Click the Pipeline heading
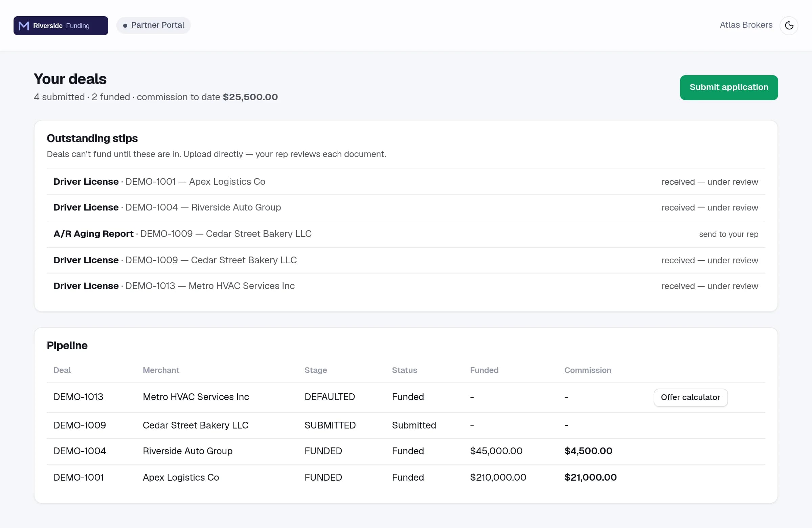This screenshot has height=528, width=812. (x=67, y=346)
